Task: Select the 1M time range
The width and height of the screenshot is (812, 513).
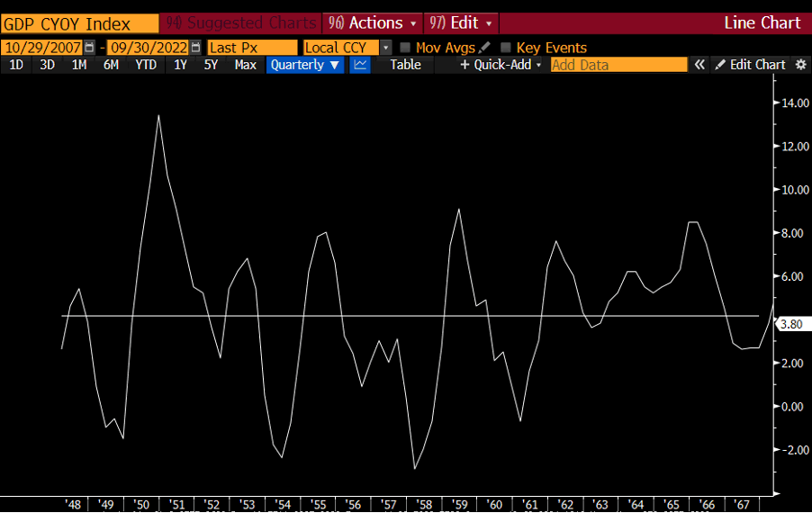Action: 79,65
